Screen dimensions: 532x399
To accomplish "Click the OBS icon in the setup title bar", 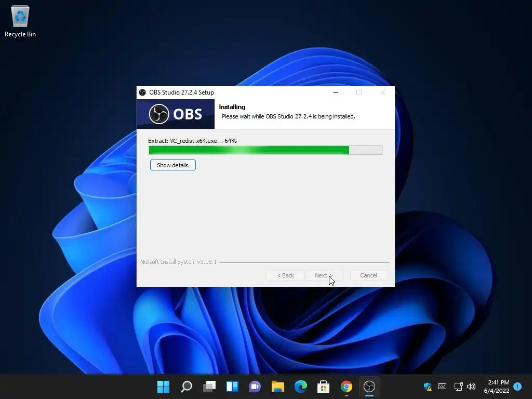I will tap(142, 92).
